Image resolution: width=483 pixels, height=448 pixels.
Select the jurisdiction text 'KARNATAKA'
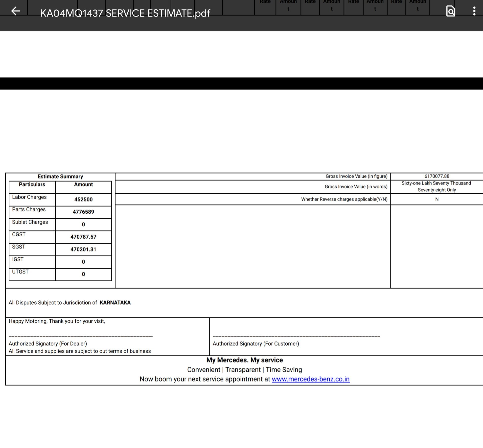(x=115, y=303)
